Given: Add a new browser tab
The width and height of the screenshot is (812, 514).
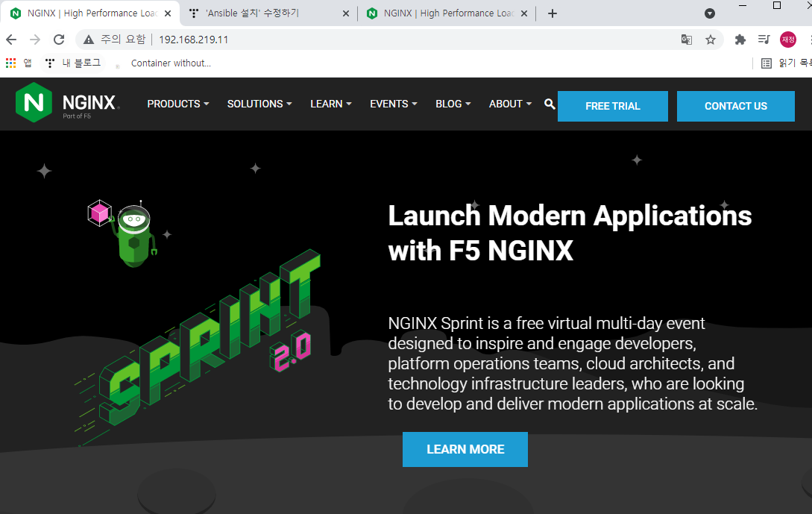Looking at the screenshot, I should (x=553, y=13).
